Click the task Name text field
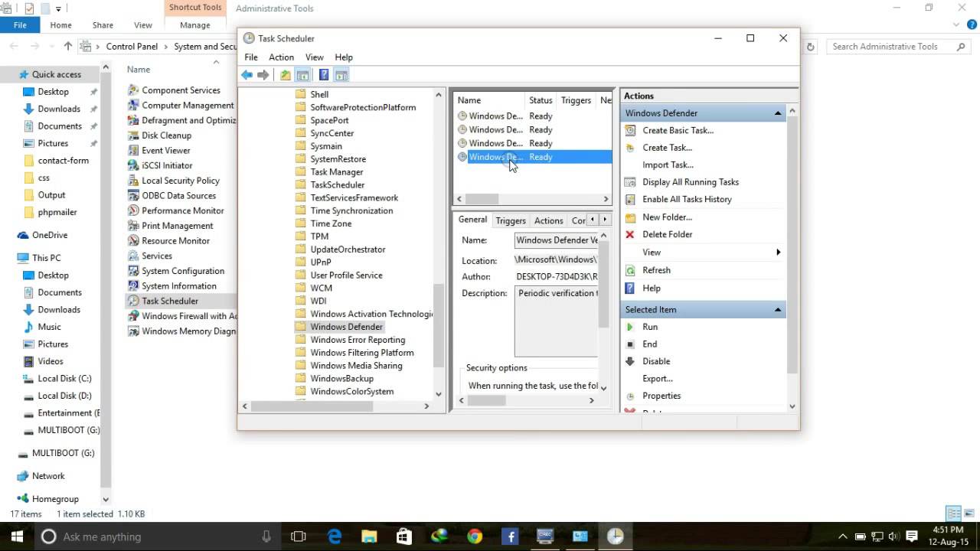980x551 pixels. tap(557, 240)
